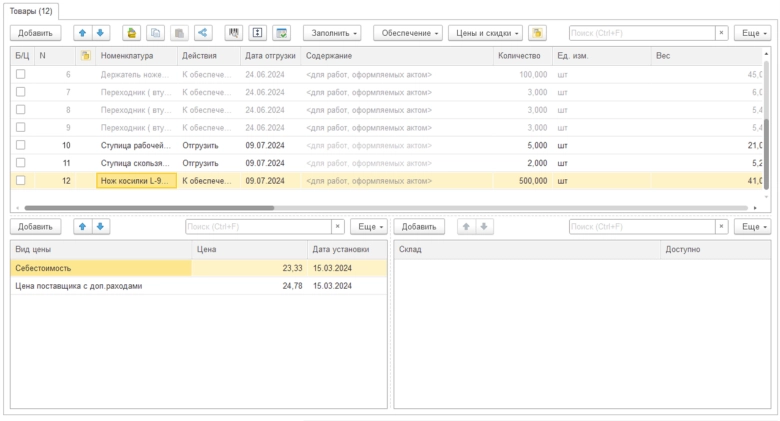Click the yellow icon right of Цены и скидки

click(537, 33)
